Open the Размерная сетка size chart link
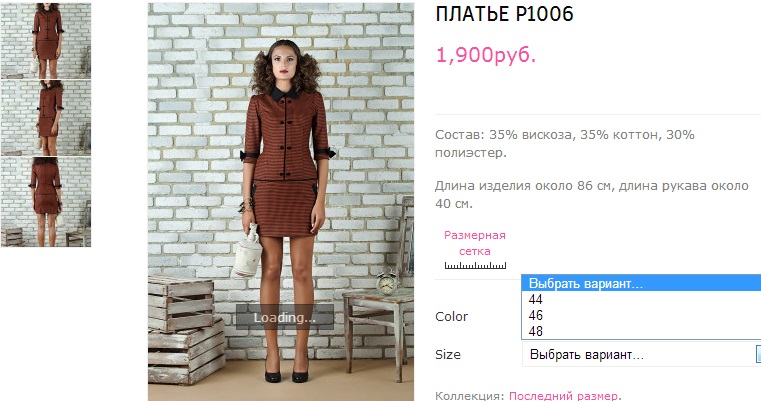Viewport: 761px width, 401px height. point(475,243)
